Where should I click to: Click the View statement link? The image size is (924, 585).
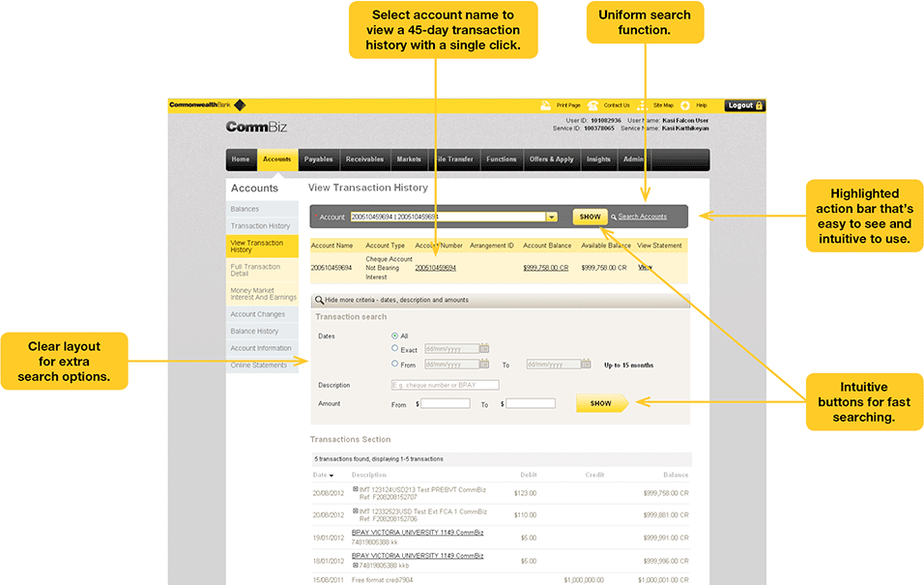[x=646, y=267]
